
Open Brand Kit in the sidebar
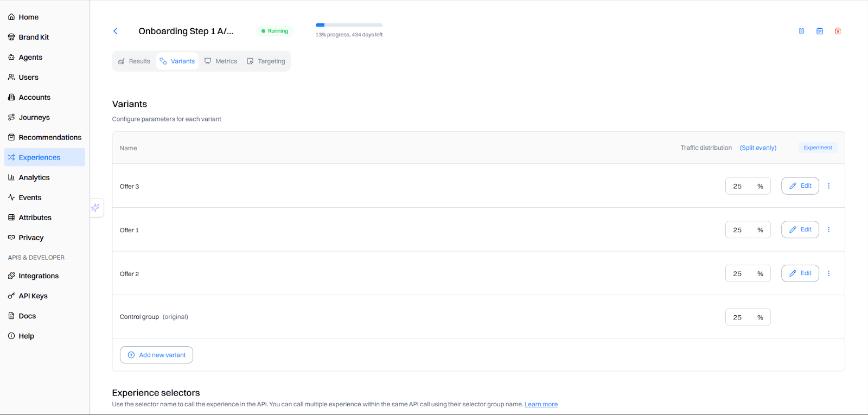click(x=44, y=37)
